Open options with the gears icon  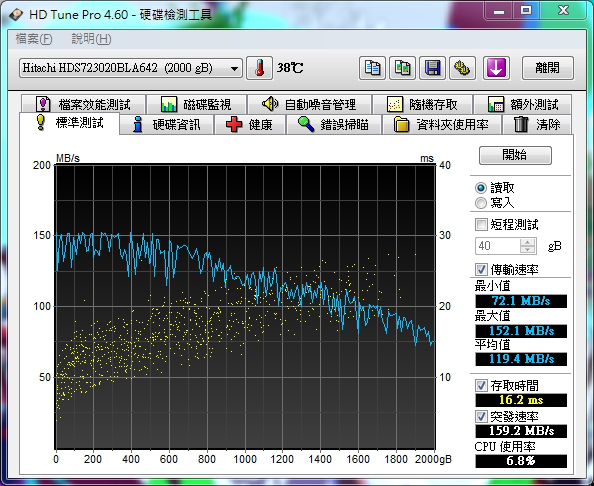tap(462, 68)
